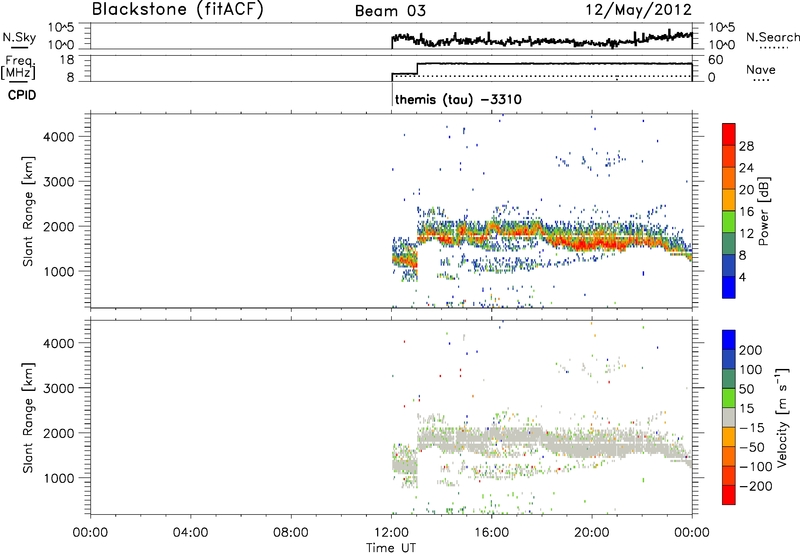Pick the grey segment of the Velocity colorbar

(729, 418)
